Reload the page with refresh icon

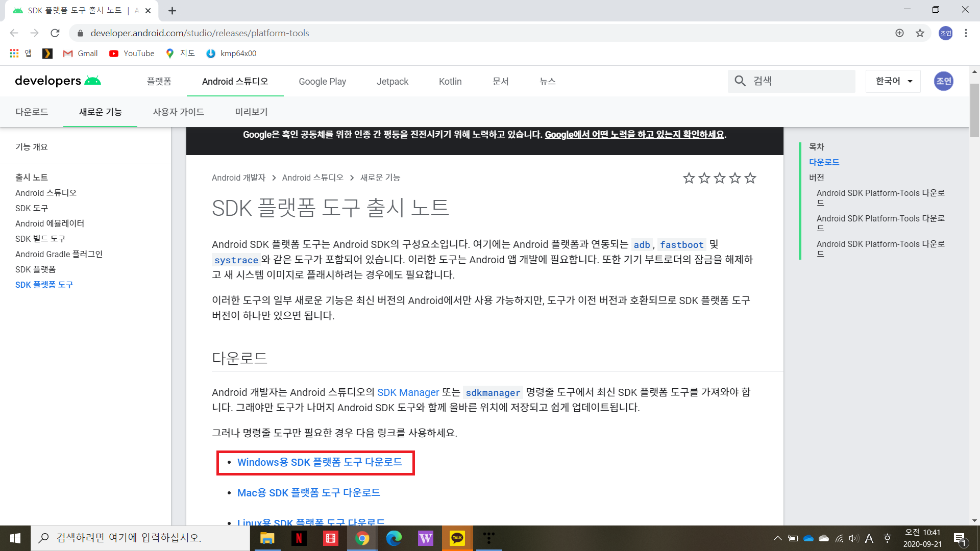click(x=55, y=33)
